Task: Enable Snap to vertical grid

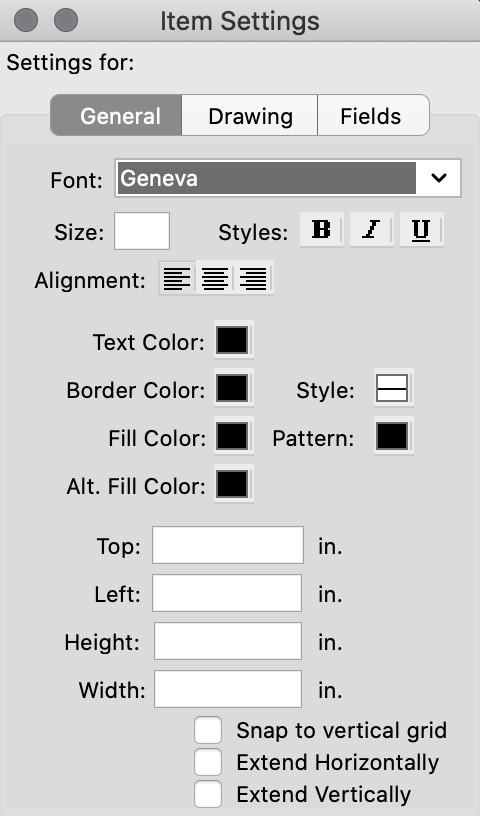Action: 208,730
